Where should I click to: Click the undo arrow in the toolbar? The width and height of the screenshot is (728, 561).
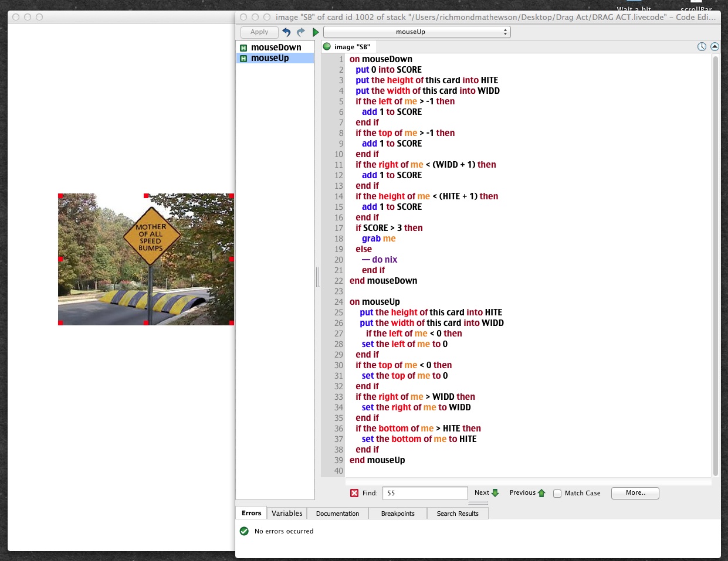click(x=286, y=32)
